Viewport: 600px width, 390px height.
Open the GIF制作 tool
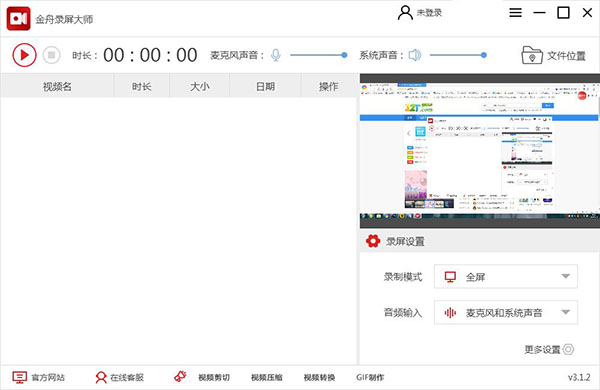(x=370, y=377)
